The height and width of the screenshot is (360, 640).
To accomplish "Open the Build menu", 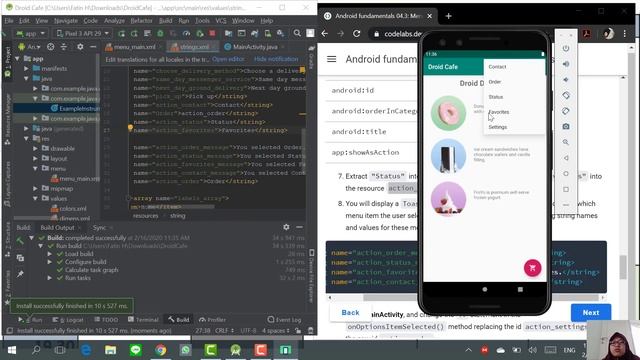I will (165, 20).
